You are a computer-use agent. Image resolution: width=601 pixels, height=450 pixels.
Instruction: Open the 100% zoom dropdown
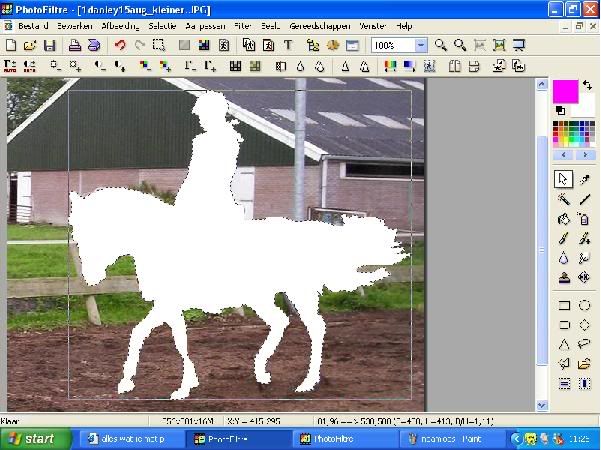pyautogui.click(x=421, y=45)
